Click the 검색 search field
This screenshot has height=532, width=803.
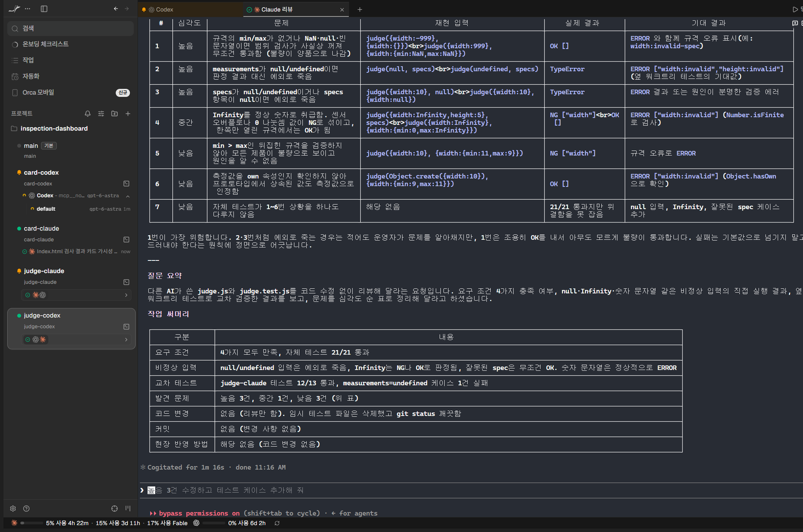tap(70, 28)
